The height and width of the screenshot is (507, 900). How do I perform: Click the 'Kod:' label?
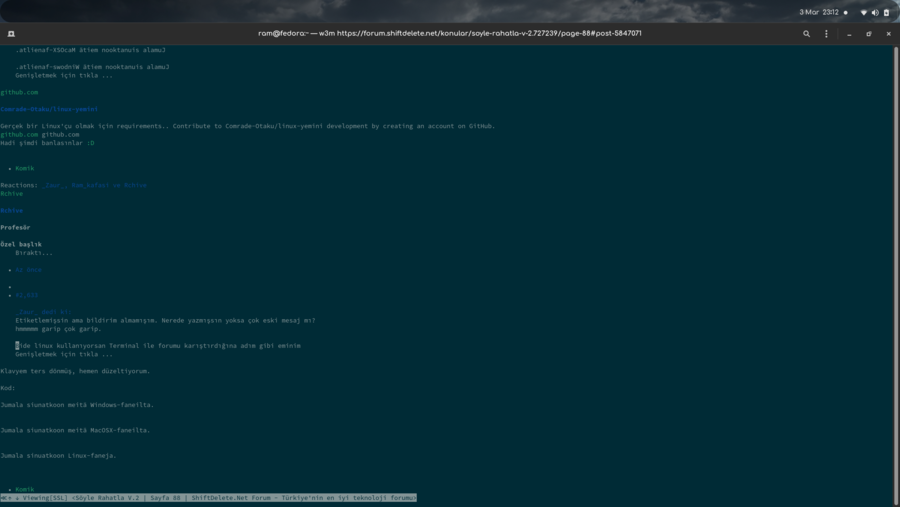(x=7, y=388)
